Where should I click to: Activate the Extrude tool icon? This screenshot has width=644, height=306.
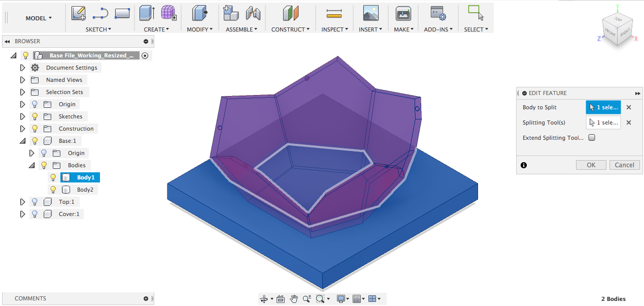[x=147, y=13]
